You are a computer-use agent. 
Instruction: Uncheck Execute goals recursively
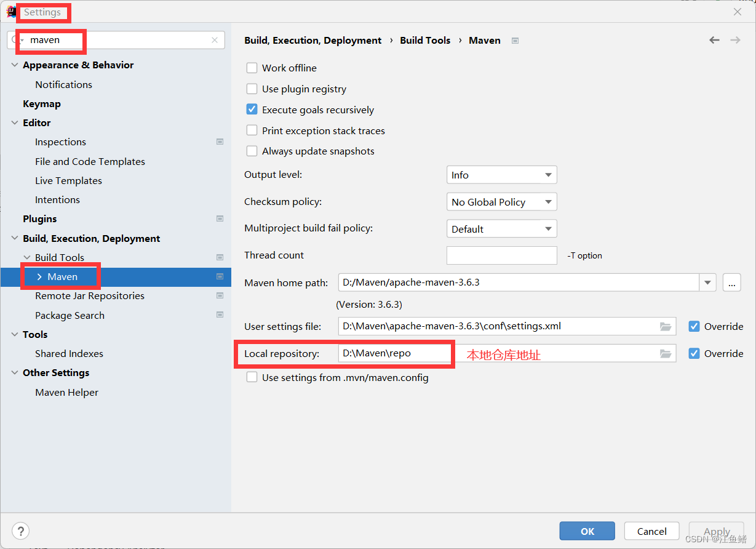pyautogui.click(x=252, y=110)
